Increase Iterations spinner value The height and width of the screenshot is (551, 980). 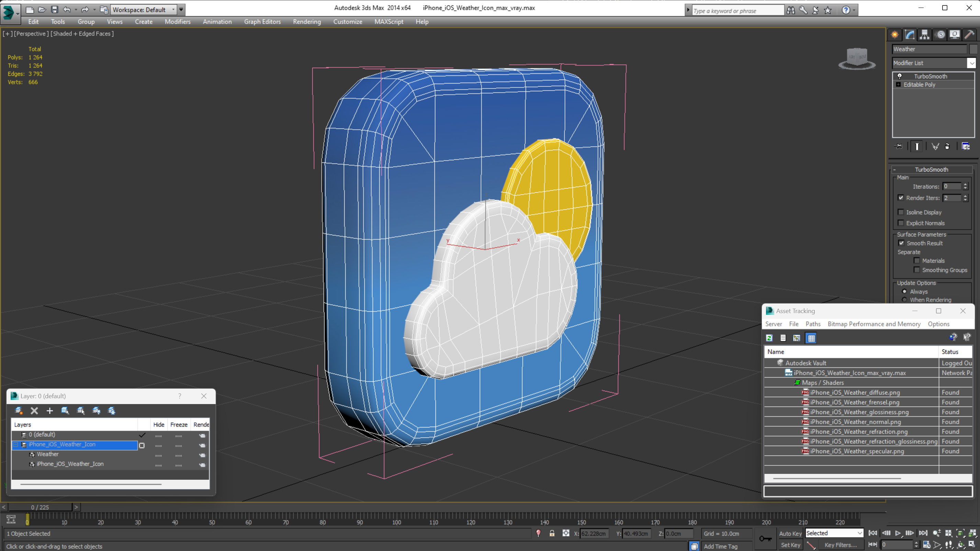point(965,184)
